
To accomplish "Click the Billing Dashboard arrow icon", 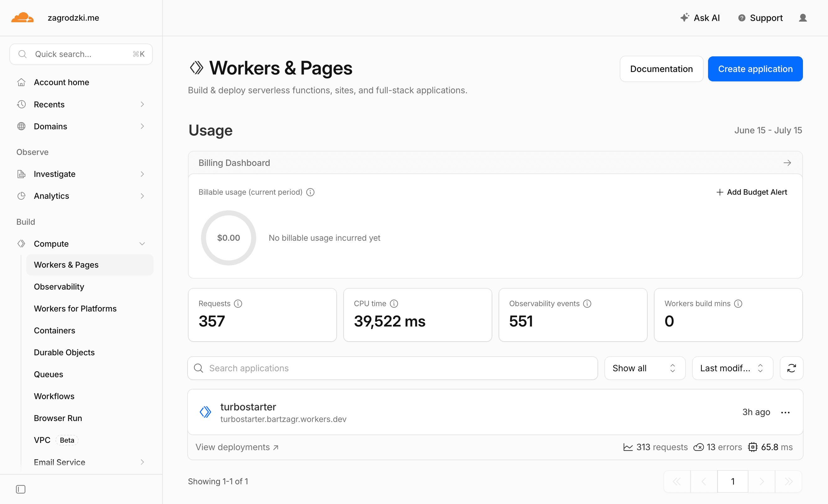I will tap(787, 163).
